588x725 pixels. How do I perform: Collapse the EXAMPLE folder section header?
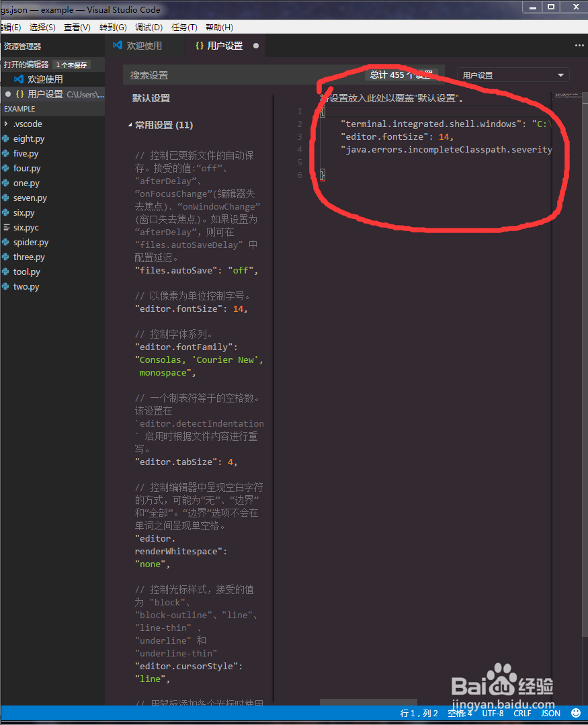pyautogui.click(x=52, y=109)
